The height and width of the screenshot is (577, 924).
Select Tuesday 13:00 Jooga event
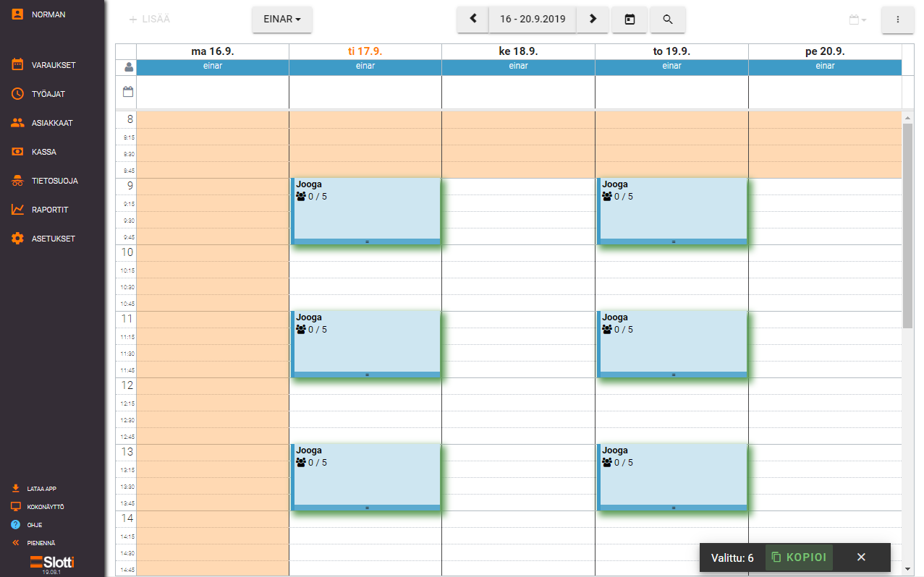(366, 477)
